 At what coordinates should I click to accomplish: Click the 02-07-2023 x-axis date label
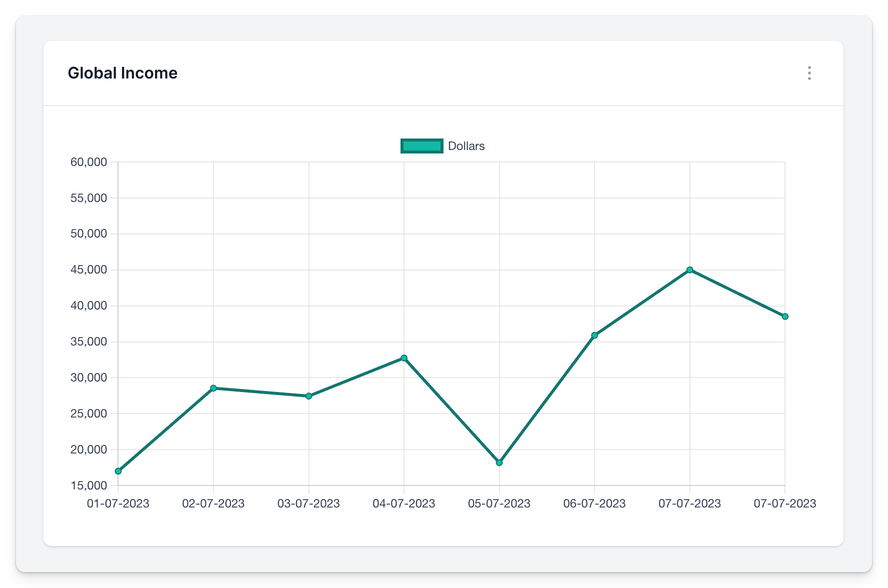pyautogui.click(x=213, y=503)
